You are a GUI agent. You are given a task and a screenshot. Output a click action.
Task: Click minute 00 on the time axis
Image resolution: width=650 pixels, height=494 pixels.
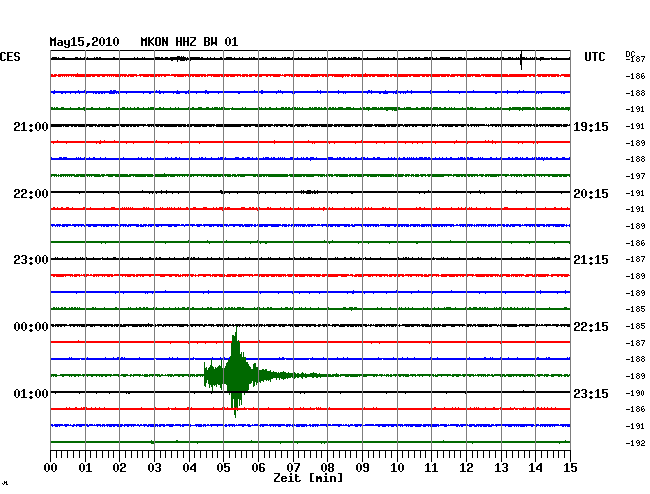point(51,468)
